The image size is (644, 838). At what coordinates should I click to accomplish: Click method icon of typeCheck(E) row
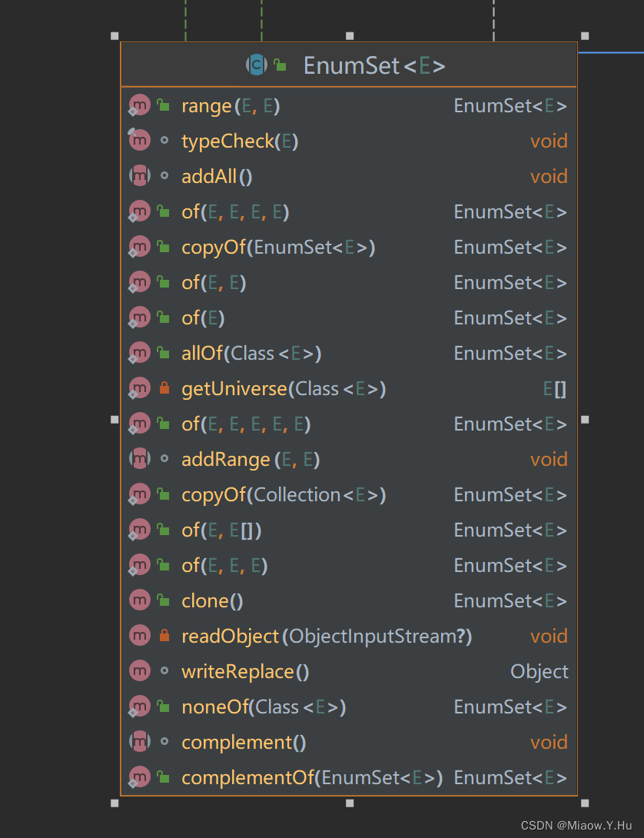tap(140, 141)
